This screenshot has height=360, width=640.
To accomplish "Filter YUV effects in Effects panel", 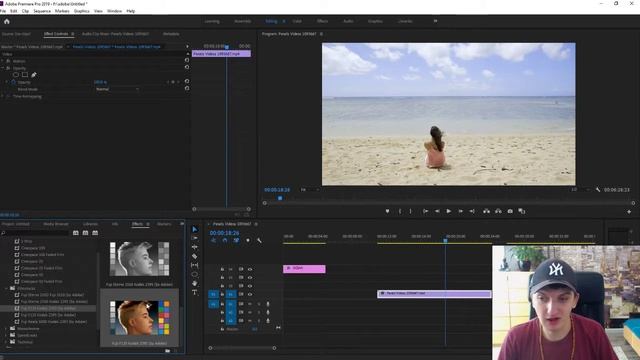I will coord(95,233).
